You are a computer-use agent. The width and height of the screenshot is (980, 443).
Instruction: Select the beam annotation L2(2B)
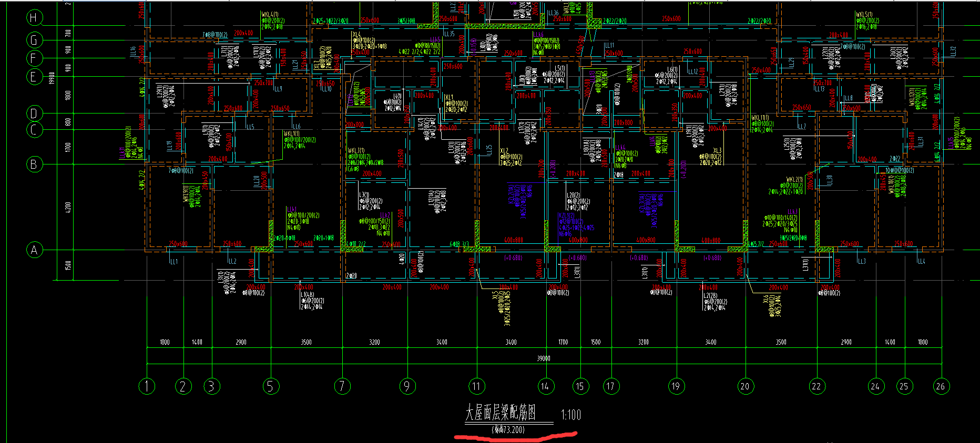click(x=710, y=295)
